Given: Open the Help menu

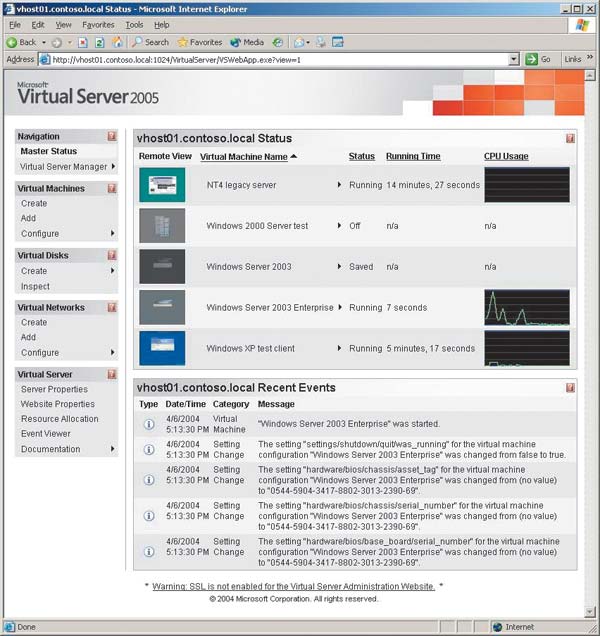Looking at the screenshot, I should (161, 25).
